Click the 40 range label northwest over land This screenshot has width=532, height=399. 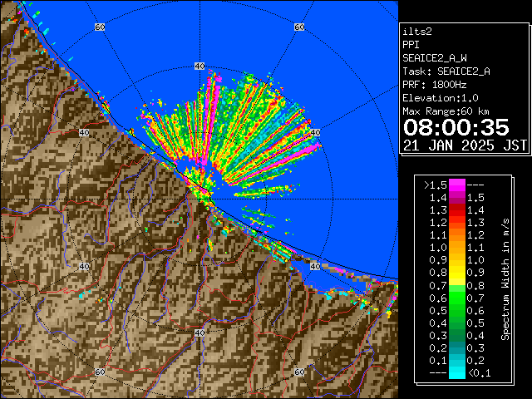point(84,133)
